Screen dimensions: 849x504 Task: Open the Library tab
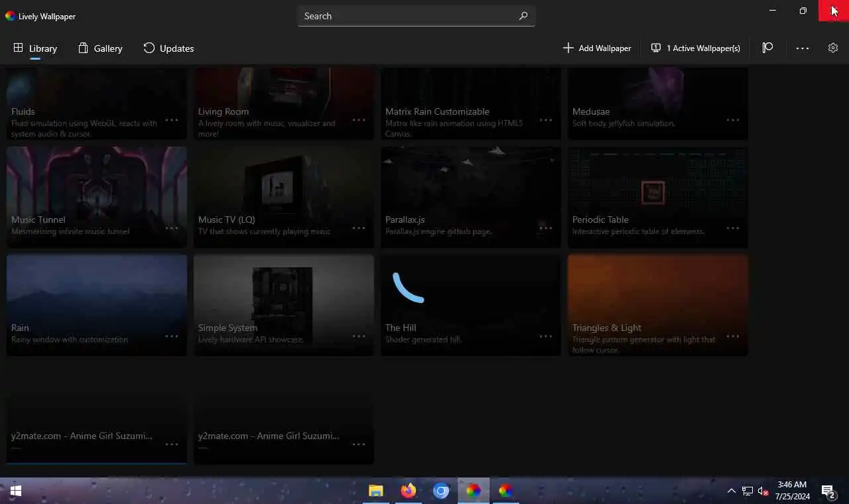(35, 48)
